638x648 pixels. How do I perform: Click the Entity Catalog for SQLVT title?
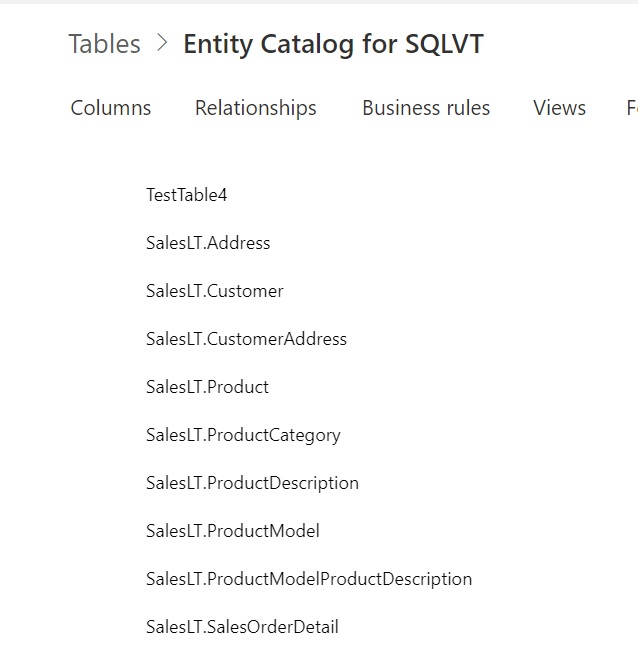tap(333, 44)
